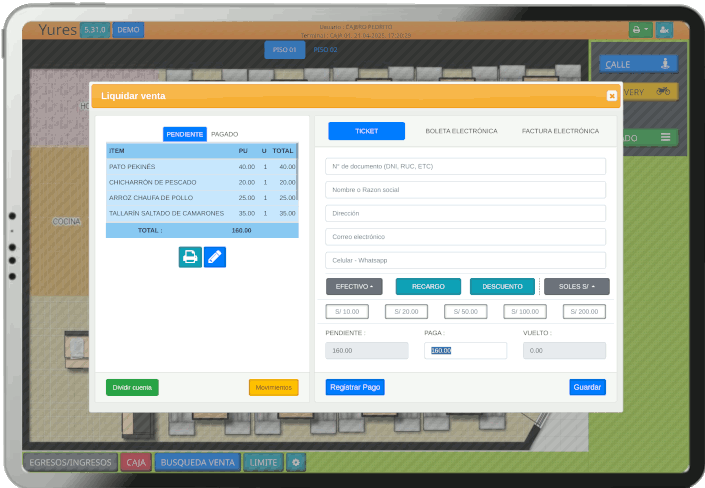Viewport: 705px width, 488px height.
Task: Open the Recargo surcharge option
Action: (428, 286)
